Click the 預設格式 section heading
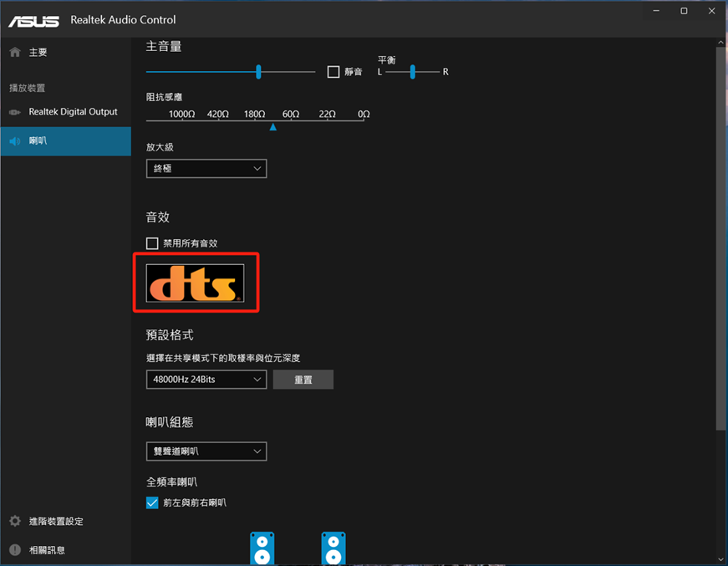728x566 pixels. (x=170, y=334)
